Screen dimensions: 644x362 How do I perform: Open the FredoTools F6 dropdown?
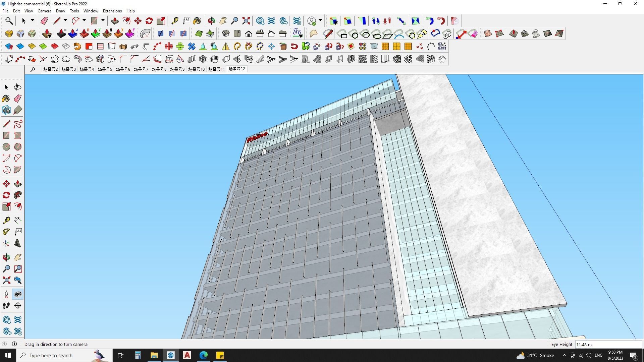(x=298, y=34)
